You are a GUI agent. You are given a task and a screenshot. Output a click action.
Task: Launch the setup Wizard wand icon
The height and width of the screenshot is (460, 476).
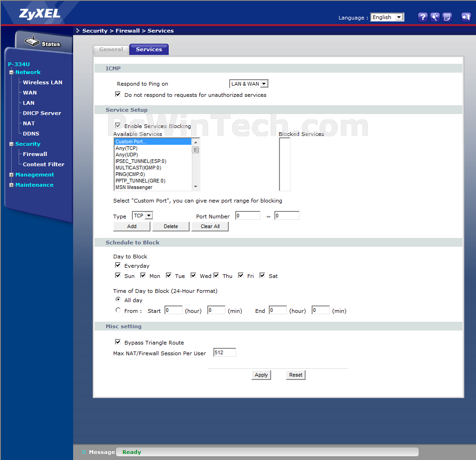(435, 17)
